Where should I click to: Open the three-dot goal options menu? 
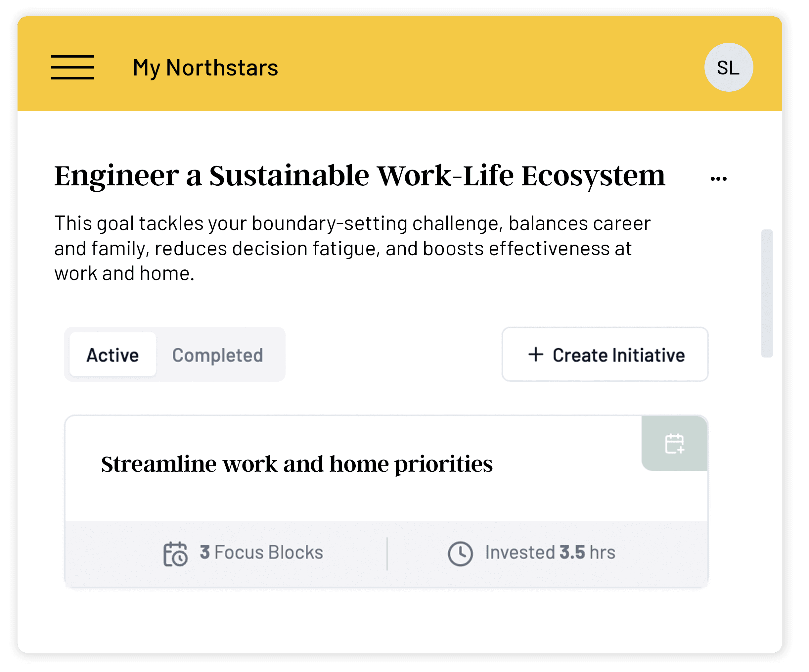pyautogui.click(x=718, y=178)
